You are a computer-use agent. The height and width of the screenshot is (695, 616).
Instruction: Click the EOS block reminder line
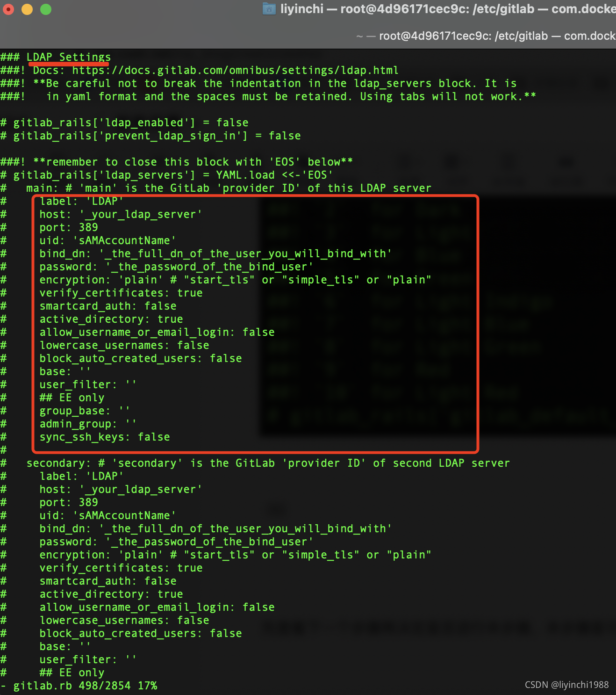(178, 161)
